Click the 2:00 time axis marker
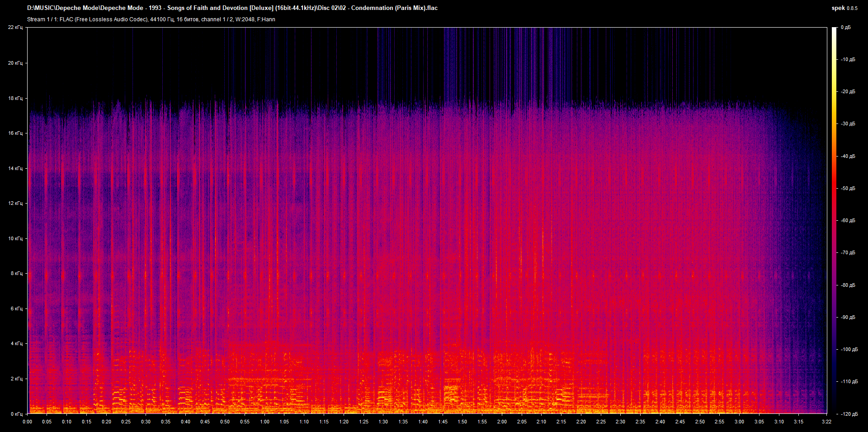Screen dimensions: 868x432 click(502, 422)
